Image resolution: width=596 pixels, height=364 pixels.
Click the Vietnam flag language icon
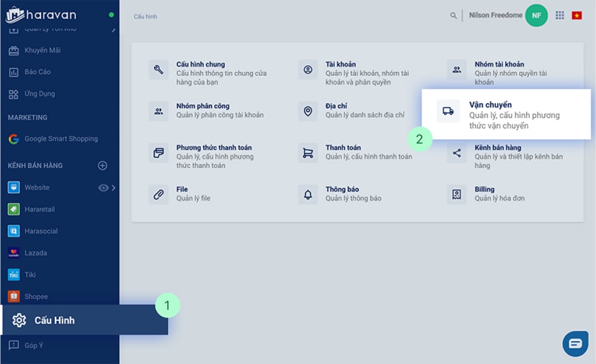(x=577, y=15)
